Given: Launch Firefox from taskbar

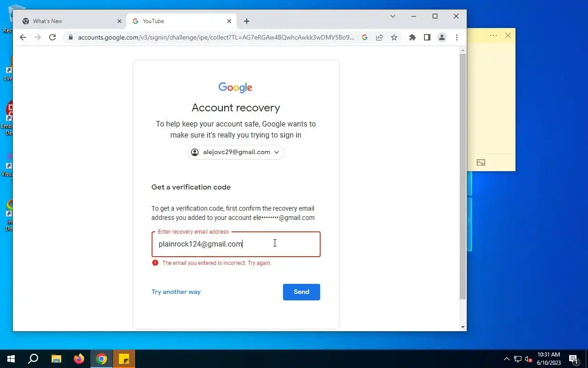Looking at the screenshot, I should [x=79, y=359].
